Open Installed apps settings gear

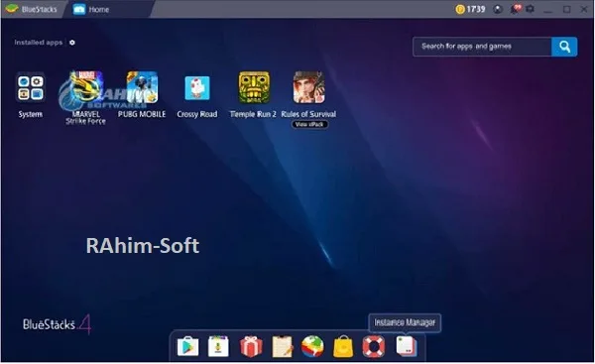72,43
